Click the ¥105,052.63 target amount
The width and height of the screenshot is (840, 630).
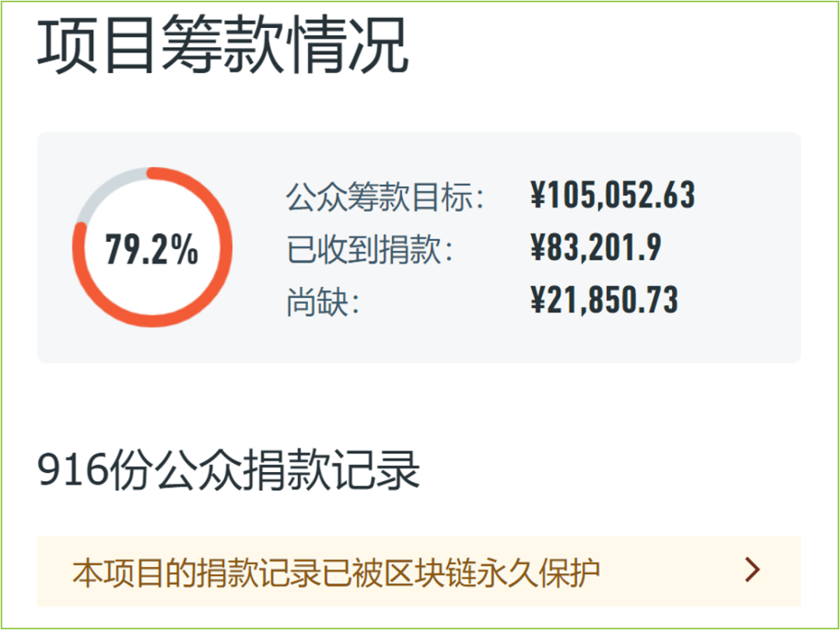pos(613,195)
